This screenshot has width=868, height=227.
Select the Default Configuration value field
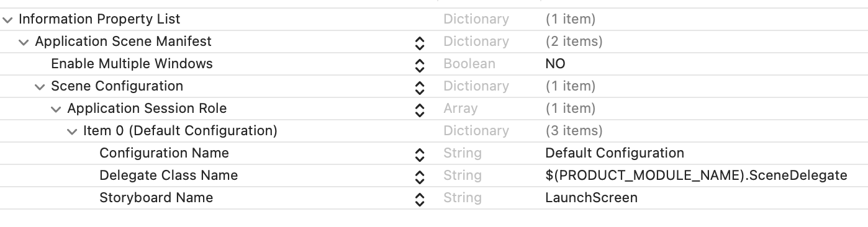pos(615,153)
